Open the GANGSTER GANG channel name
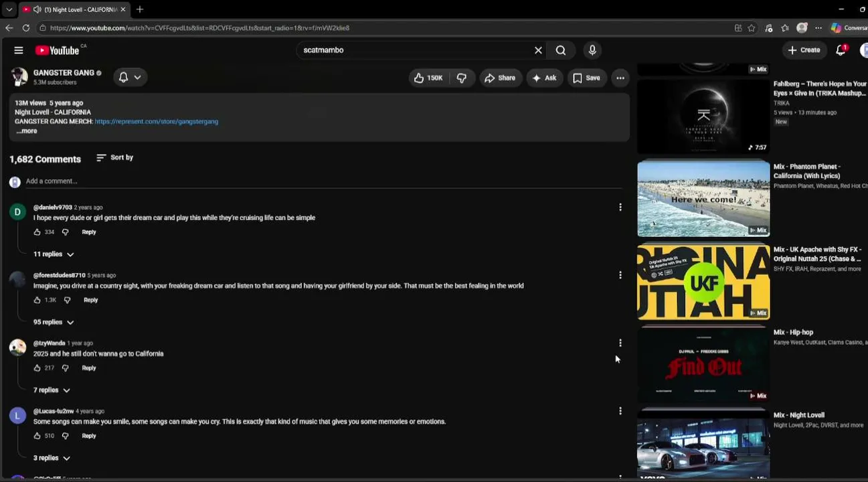Image resolution: width=868 pixels, height=482 pixels. click(x=64, y=73)
